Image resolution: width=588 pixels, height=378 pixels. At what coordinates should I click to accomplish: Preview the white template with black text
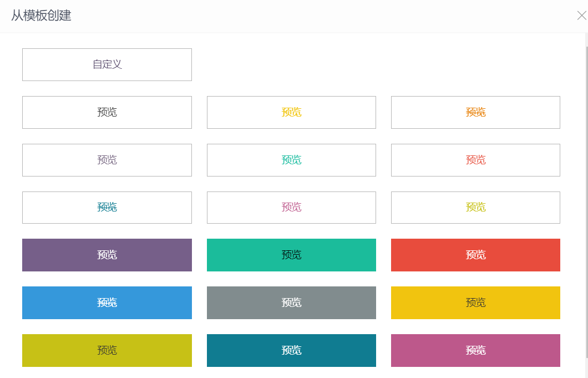coord(107,112)
